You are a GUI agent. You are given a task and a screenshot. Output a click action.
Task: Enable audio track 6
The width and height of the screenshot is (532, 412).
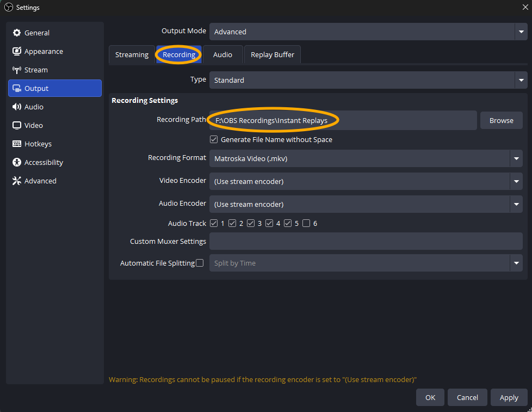tap(306, 223)
